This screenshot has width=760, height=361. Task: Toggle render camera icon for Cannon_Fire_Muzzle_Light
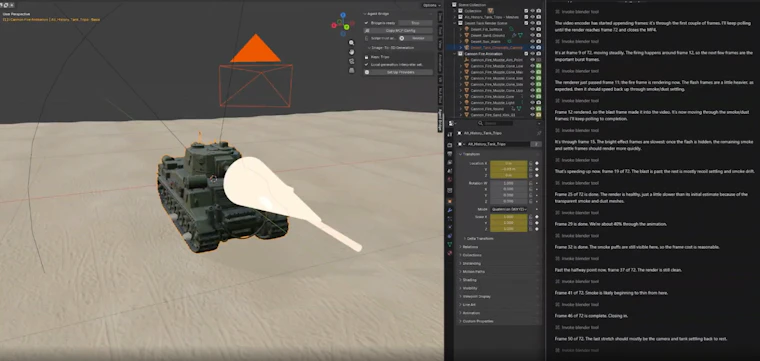(538, 103)
